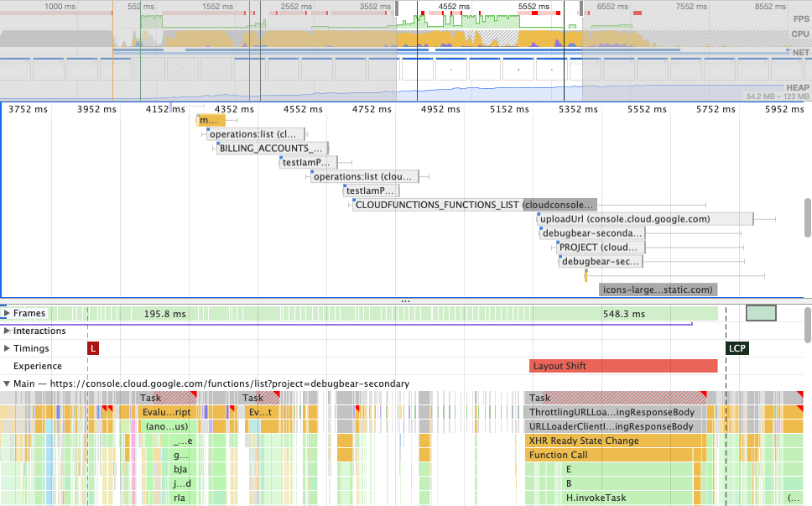Select the Task above Evalu...ript

(168, 398)
